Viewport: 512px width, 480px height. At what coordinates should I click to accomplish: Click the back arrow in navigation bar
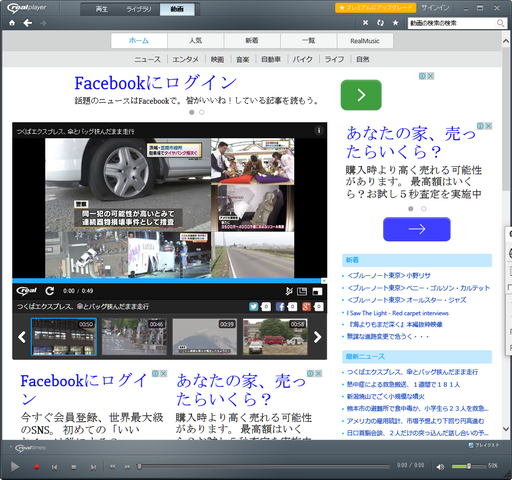click(x=28, y=23)
